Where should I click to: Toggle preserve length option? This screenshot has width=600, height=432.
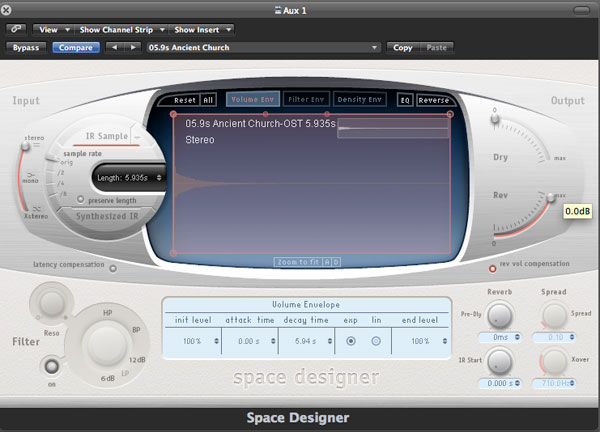(x=80, y=199)
